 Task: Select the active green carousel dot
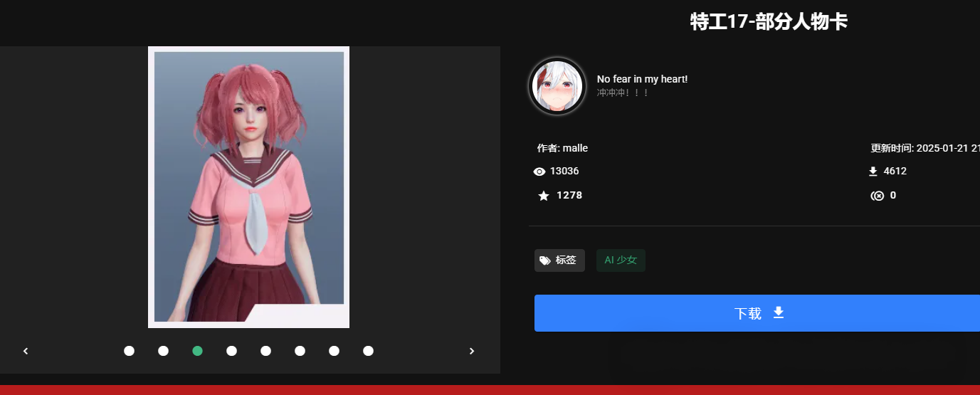point(197,351)
